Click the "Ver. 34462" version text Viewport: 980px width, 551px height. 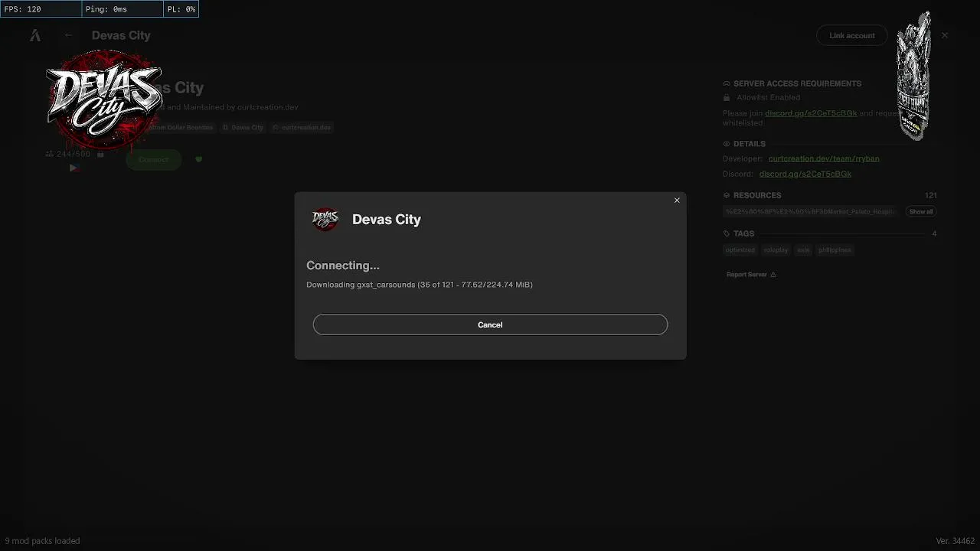tap(955, 541)
